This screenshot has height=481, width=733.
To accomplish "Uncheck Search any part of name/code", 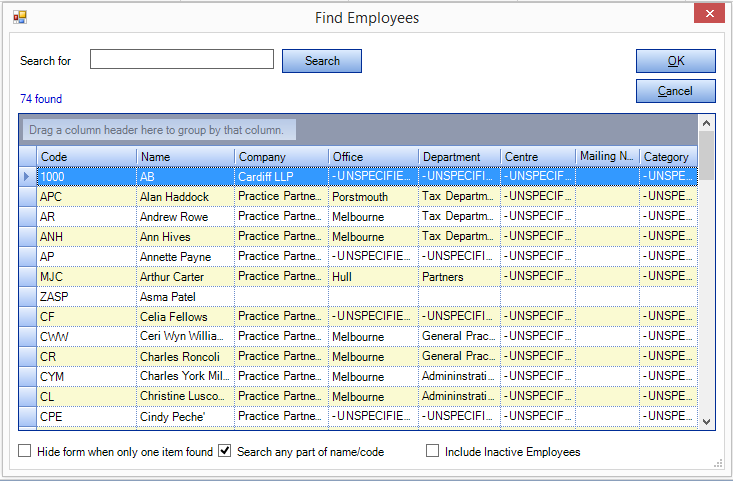I will click(x=225, y=451).
